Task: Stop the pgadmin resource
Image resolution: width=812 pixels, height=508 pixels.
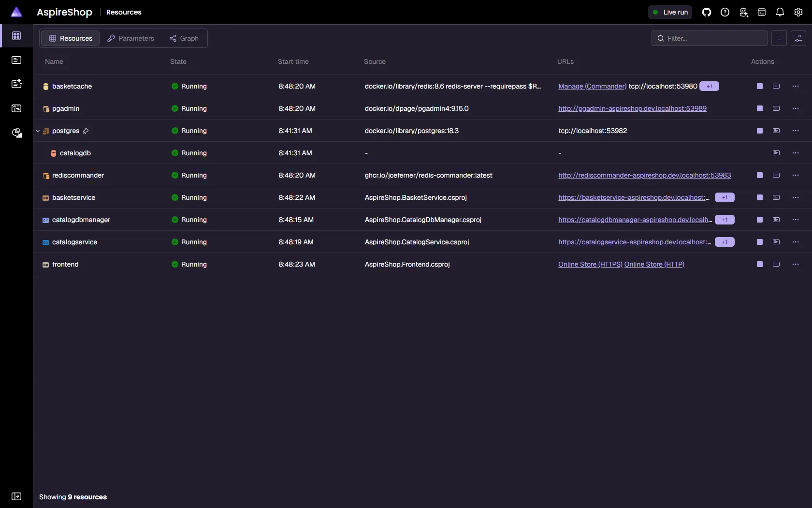Action: [x=760, y=108]
